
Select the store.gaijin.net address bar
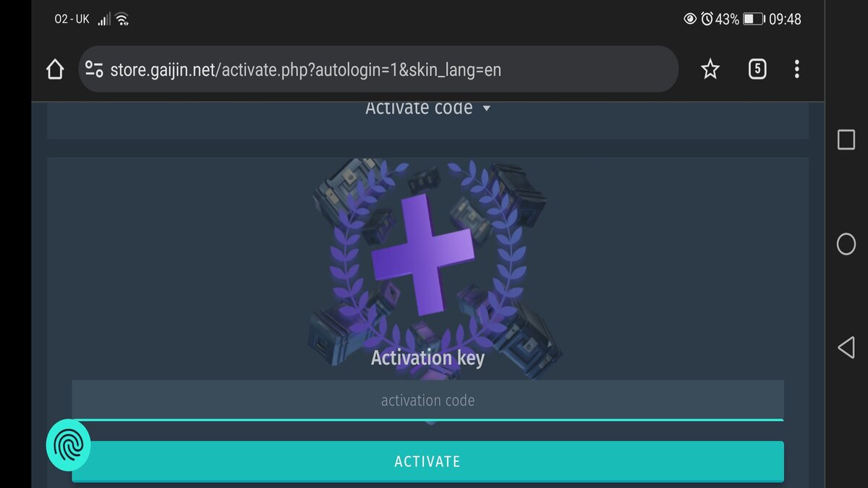(378, 69)
